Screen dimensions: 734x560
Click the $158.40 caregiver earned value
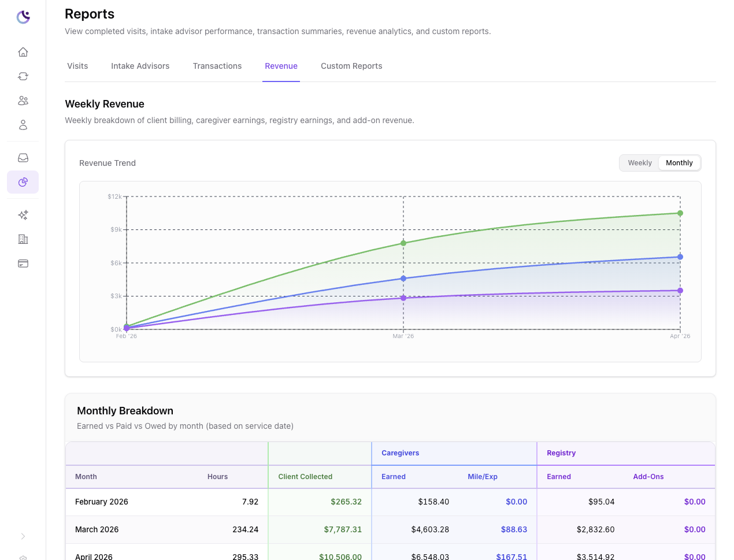(433, 502)
